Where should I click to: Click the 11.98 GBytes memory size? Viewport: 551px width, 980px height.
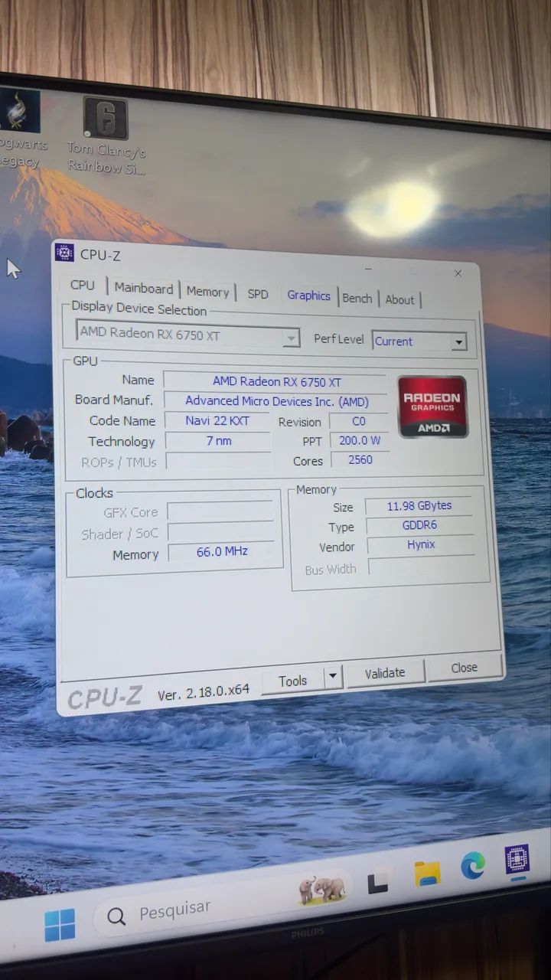click(x=419, y=506)
